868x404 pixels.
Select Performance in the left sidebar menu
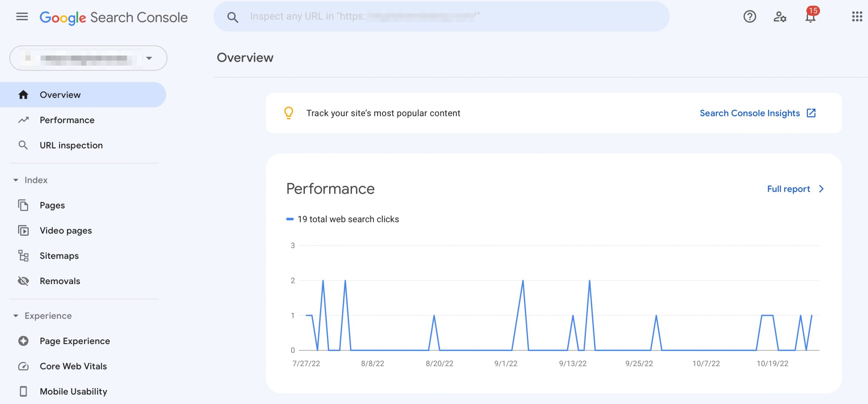(67, 120)
